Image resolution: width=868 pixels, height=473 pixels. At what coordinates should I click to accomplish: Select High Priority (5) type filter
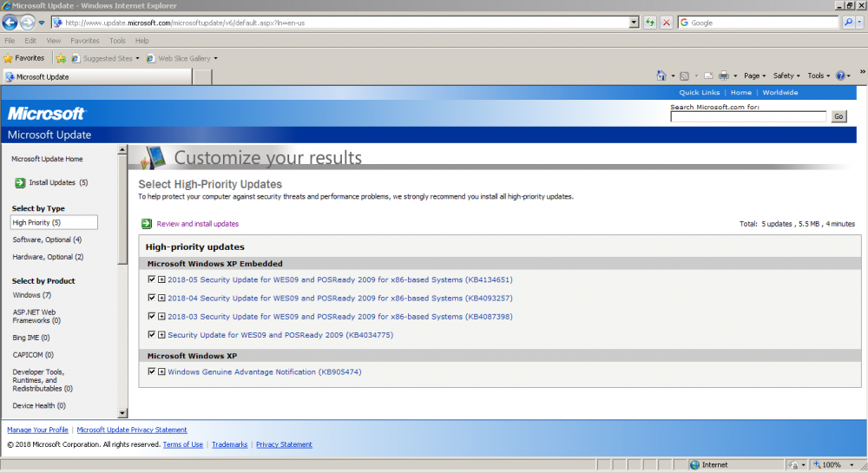pyautogui.click(x=54, y=222)
